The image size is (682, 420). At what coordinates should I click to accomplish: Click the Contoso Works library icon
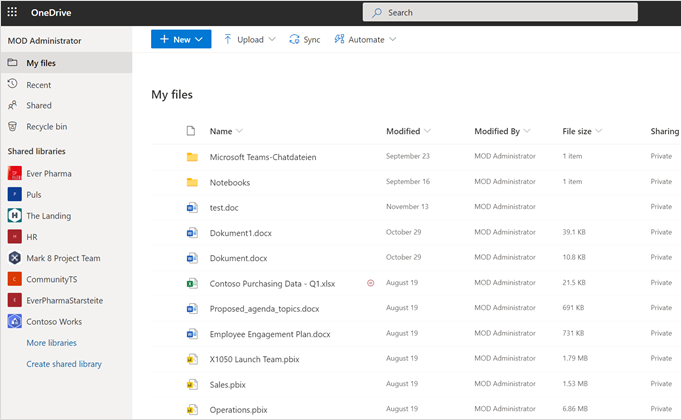pyautogui.click(x=15, y=322)
